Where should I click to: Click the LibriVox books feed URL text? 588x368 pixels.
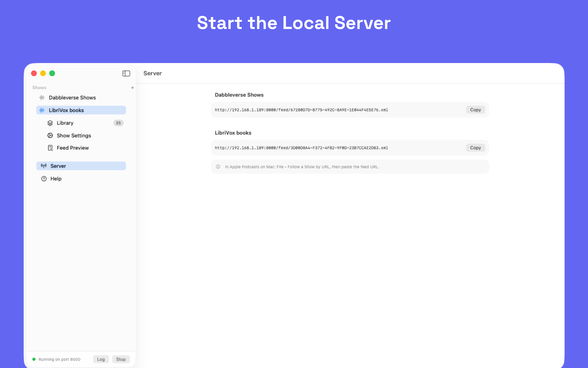tap(301, 148)
